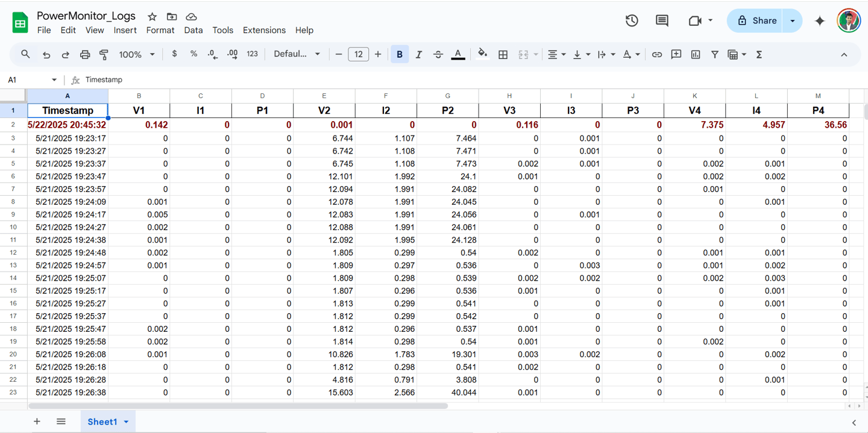Open the side panel arrow
This screenshot has width=868, height=433.
[x=854, y=423]
